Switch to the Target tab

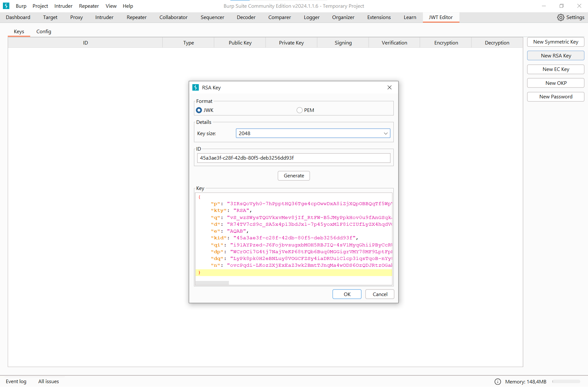point(50,17)
